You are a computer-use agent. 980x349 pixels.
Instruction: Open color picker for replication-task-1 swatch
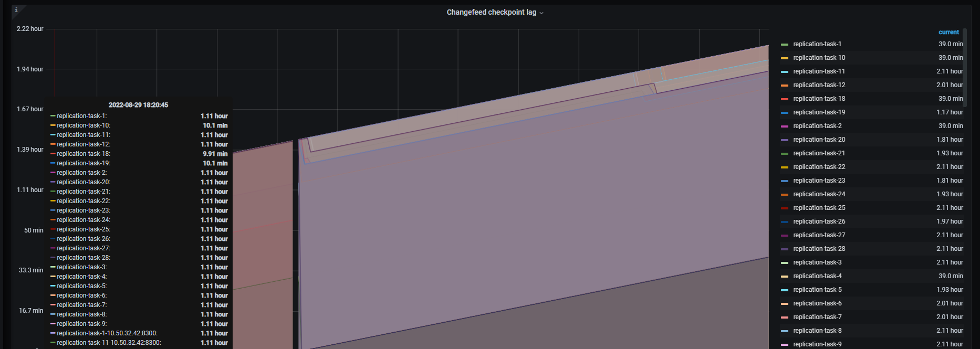click(x=785, y=45)
